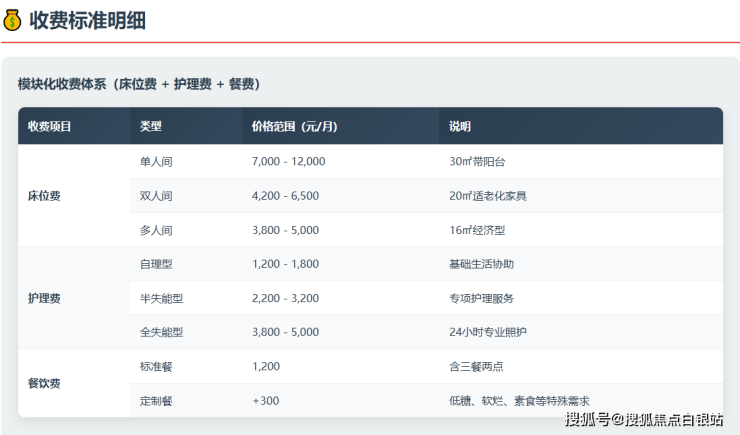Click the 收费项目 column header
The width and height of the screenshot is (740, 435).
[49, 127]
